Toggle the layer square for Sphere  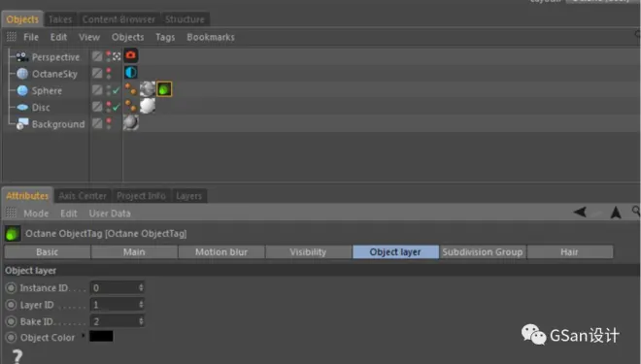pyautogui.click(x=97, y=90)
